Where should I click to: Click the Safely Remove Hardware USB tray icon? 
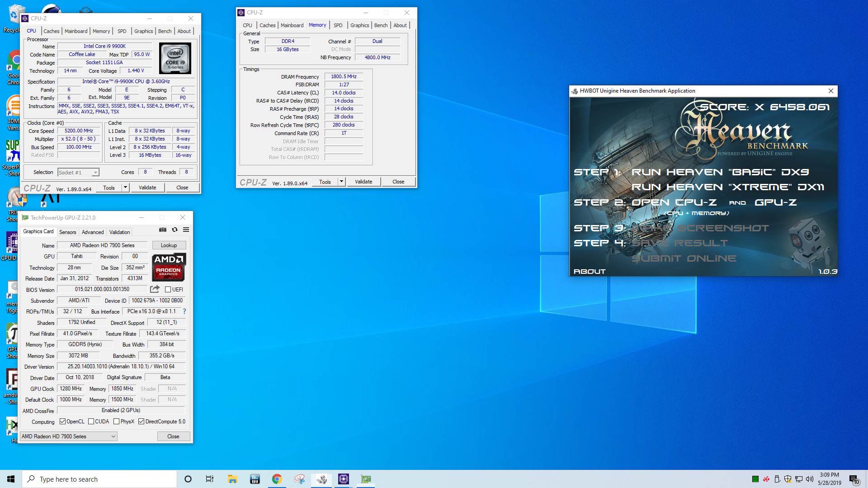(777, 479)
